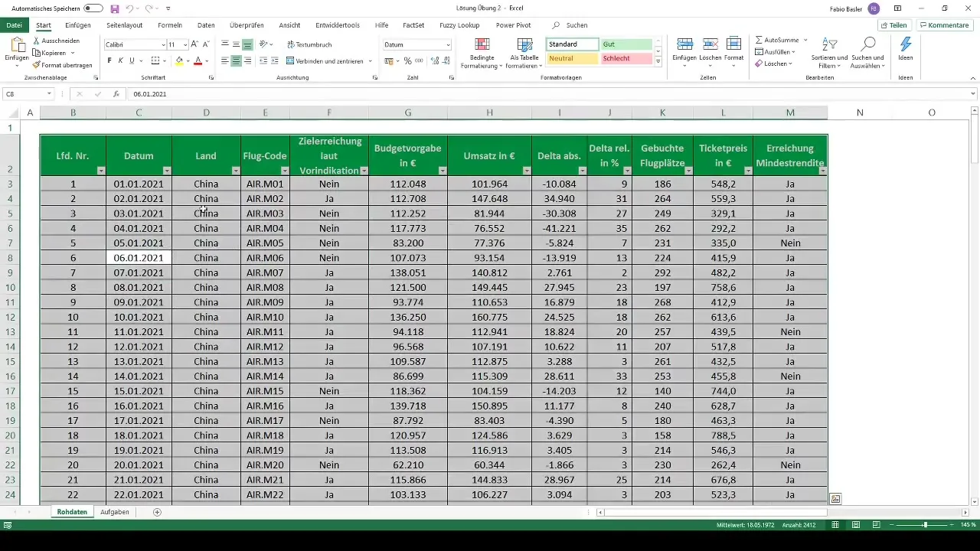Image resolution: width=980 pixels, height=551 pixels.
Task: Open Bedingte Formatierung menu
Action: click(x=482, y=52)
